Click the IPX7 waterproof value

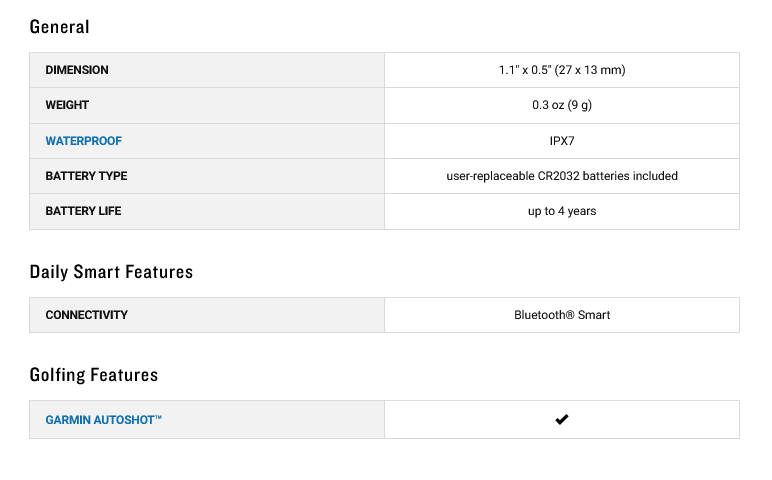(x=562, y=141)
